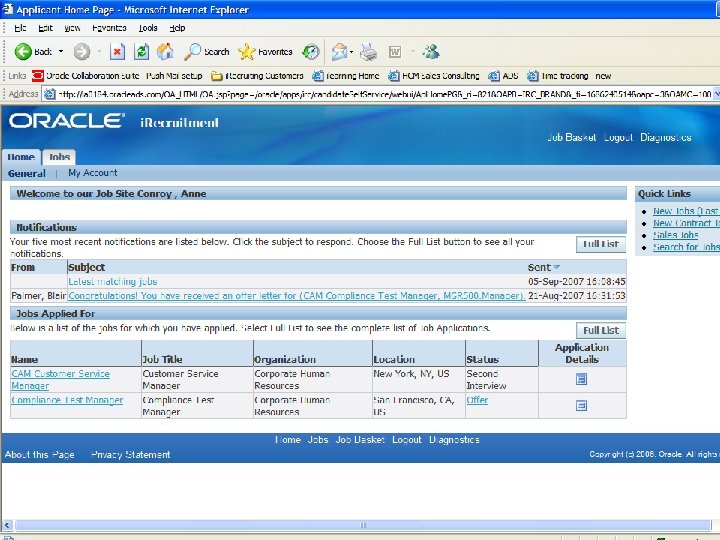Select the Home tab
The height and width of the screenshot is (540, 720).
coord(21,157)
